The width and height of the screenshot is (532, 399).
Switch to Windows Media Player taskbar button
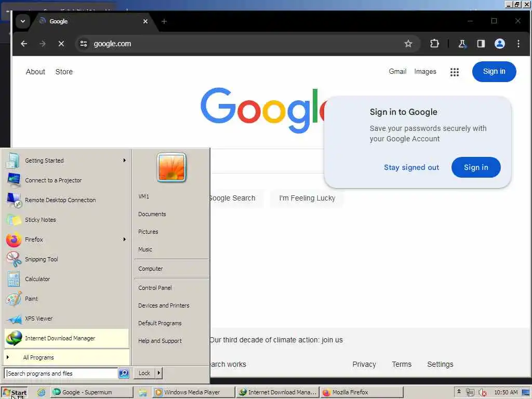193,392
